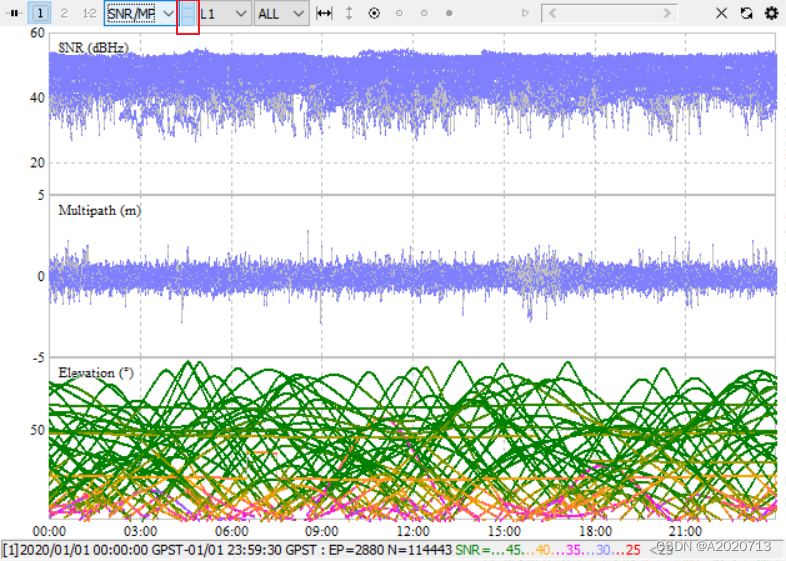The image size is (786, 561).
Task: Toggle the blue highlighted button beside L1 dropdown
Action: (x=188, y=14)
